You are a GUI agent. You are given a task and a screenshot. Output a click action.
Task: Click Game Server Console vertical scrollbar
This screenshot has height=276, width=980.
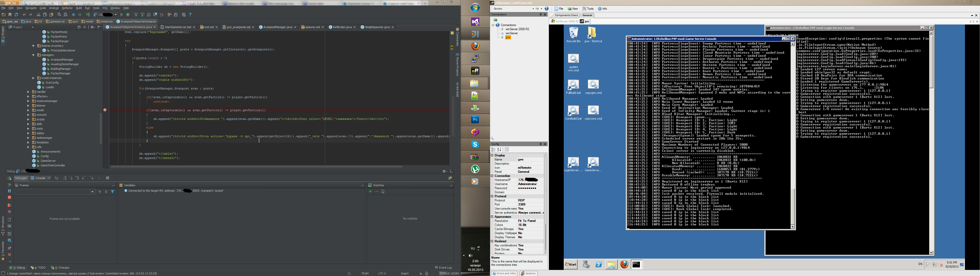pos(792,135)
